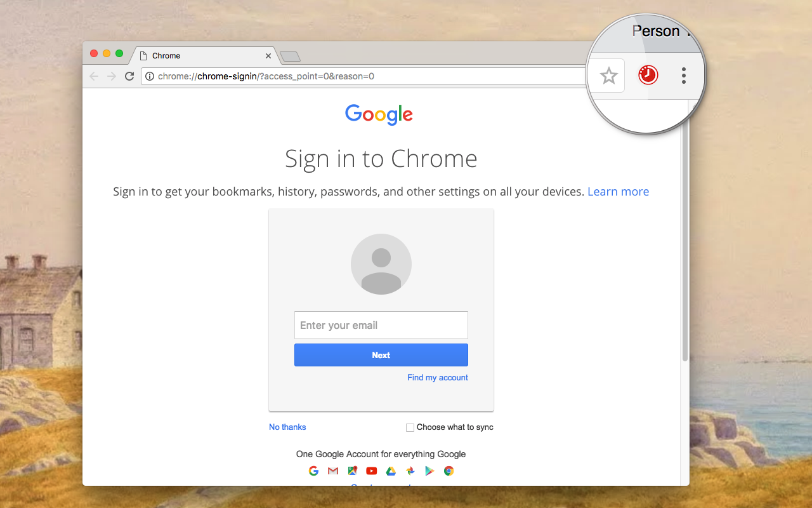Click the blue Next button
Image resolution: width=812 pixels, height=508 pixels.
tap(381, 355)
